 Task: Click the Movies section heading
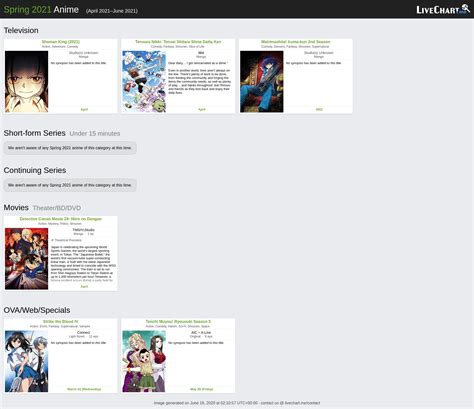click(x=16, y=207)
